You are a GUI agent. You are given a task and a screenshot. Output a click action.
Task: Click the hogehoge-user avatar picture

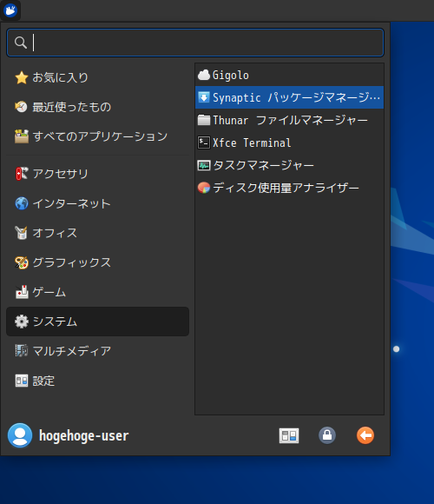click(20, 435)
